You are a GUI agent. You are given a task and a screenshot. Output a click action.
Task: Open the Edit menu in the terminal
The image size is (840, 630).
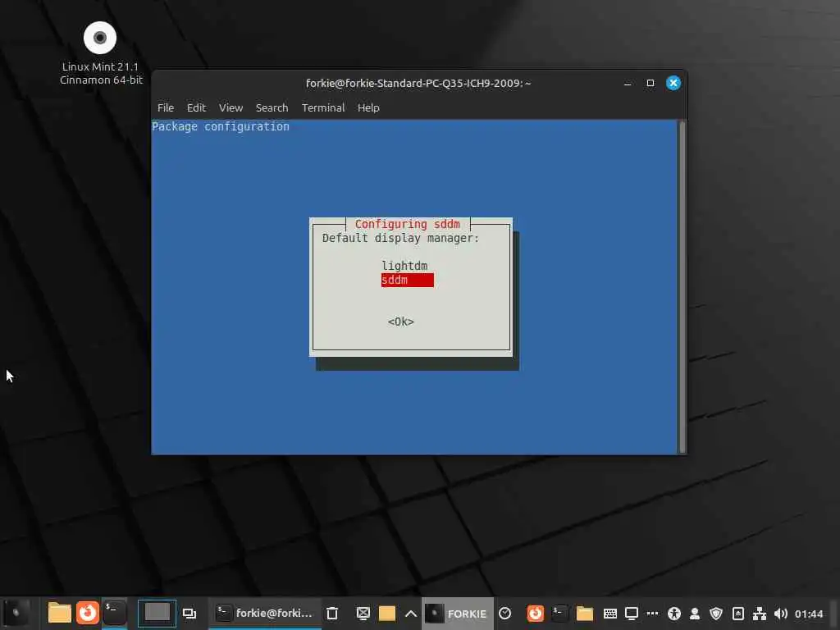coord(196,107)
